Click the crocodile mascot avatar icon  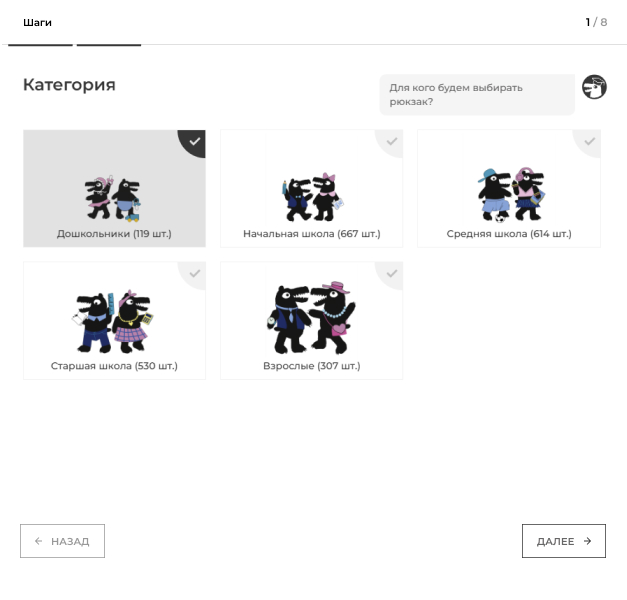[x=594, y=87]
